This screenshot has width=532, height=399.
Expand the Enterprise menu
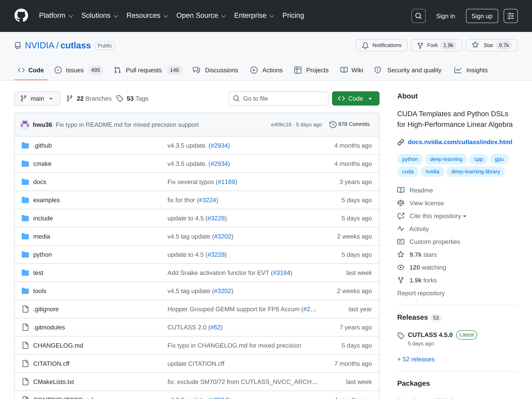pyautogui.click(x=254, y=16)
